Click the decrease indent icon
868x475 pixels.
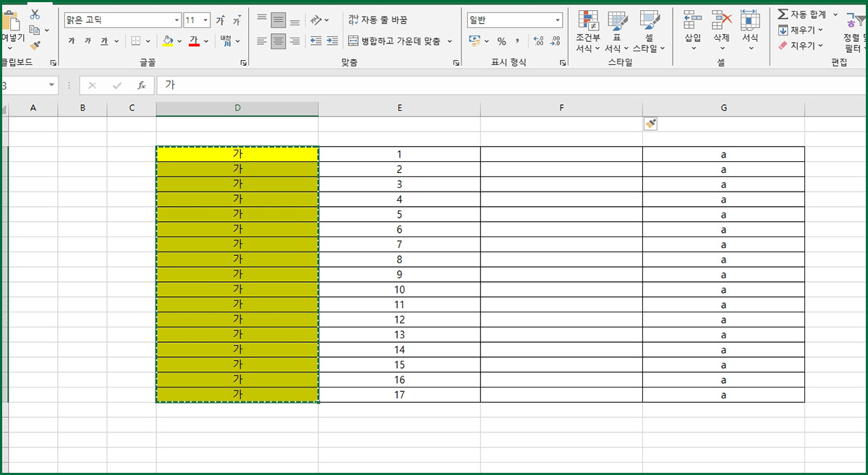click(x=316, y=41)
